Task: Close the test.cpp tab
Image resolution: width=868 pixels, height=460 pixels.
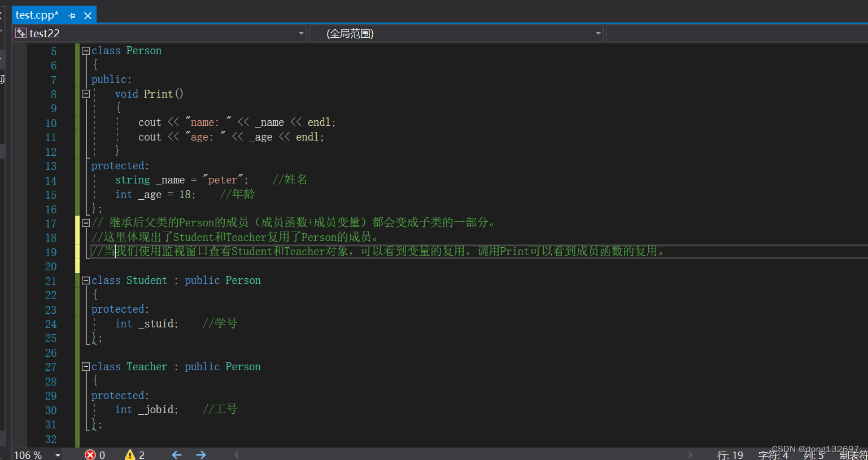Action: coord(88,16)
